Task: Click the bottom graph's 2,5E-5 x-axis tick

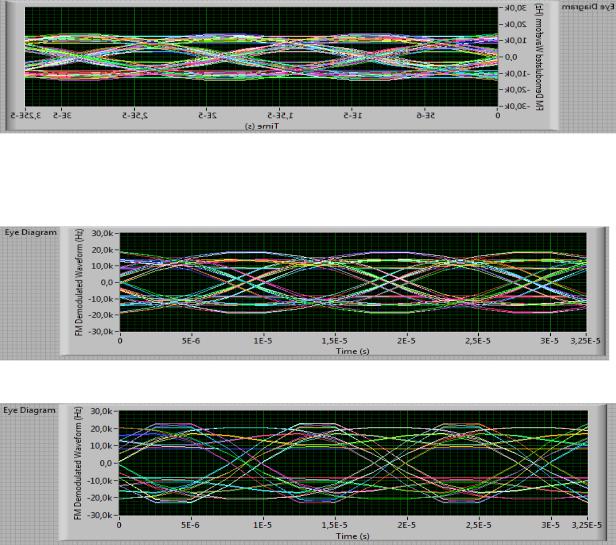Action: tap(478, 525)
